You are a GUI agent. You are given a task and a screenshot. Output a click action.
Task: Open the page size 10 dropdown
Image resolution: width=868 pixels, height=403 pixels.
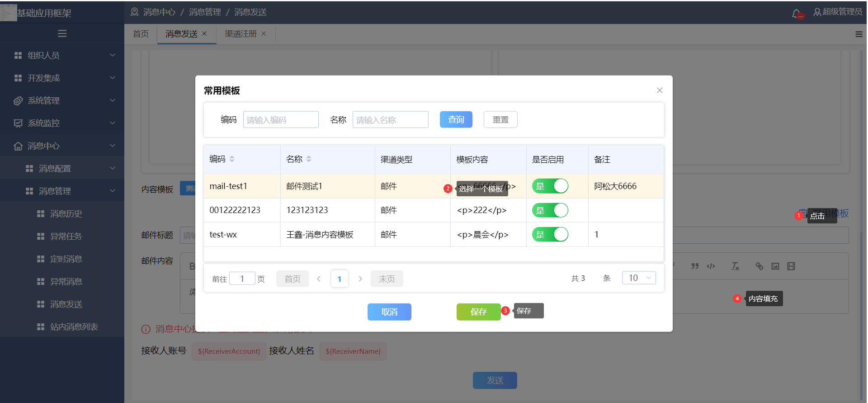[x=639, y=278]
